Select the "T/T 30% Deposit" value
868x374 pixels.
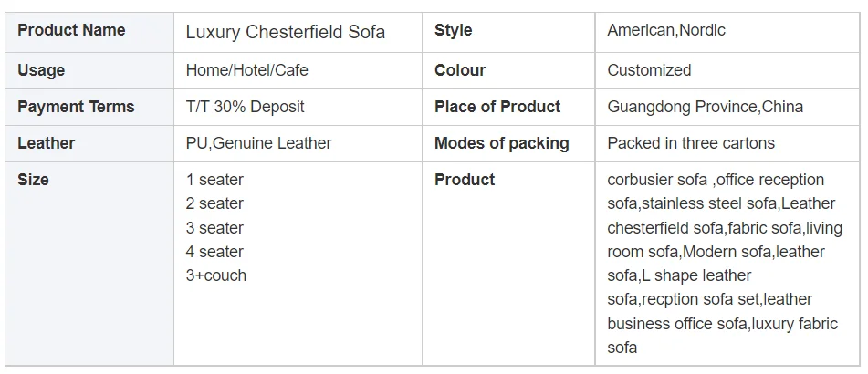(x=245, y=107)
